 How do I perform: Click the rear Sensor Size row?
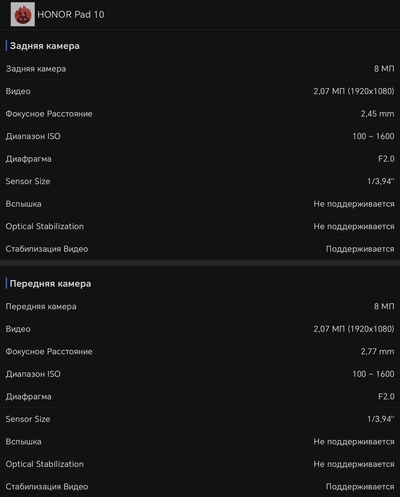pyautogui.click(x=200, y=181)
